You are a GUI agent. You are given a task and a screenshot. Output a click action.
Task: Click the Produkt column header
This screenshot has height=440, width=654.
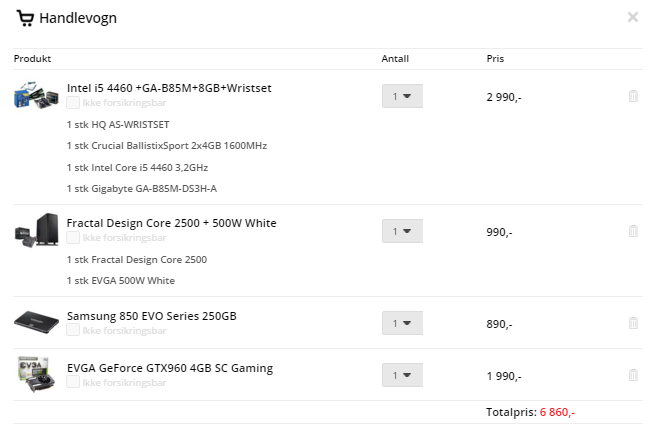click(x=33, y=59)
